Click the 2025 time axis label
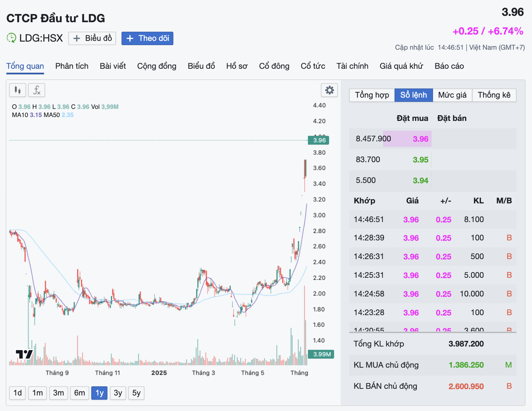Screen dimensions: 532x411 (x=159, y=373)
